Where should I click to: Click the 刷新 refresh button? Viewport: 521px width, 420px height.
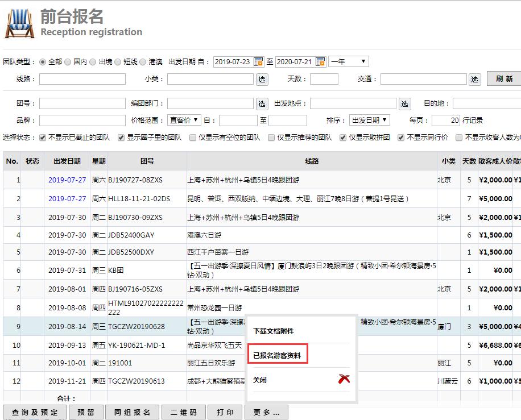click(x=504, y=79)
